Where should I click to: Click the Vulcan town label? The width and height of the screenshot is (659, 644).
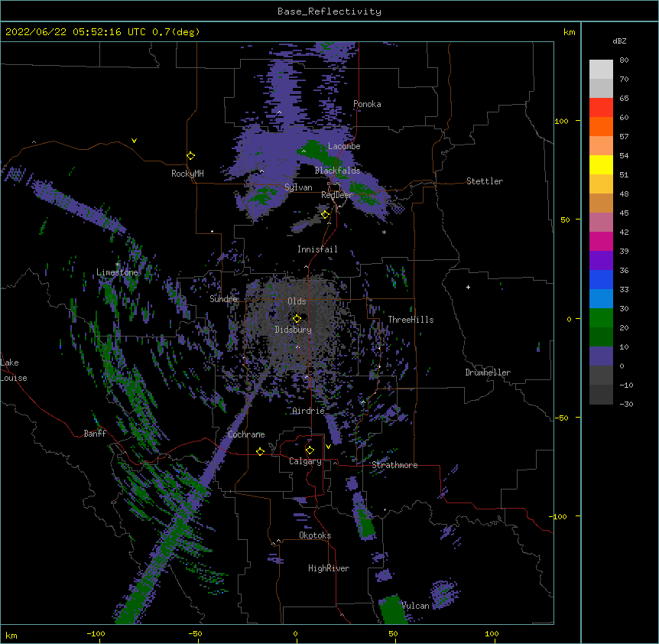click(415, 606)
